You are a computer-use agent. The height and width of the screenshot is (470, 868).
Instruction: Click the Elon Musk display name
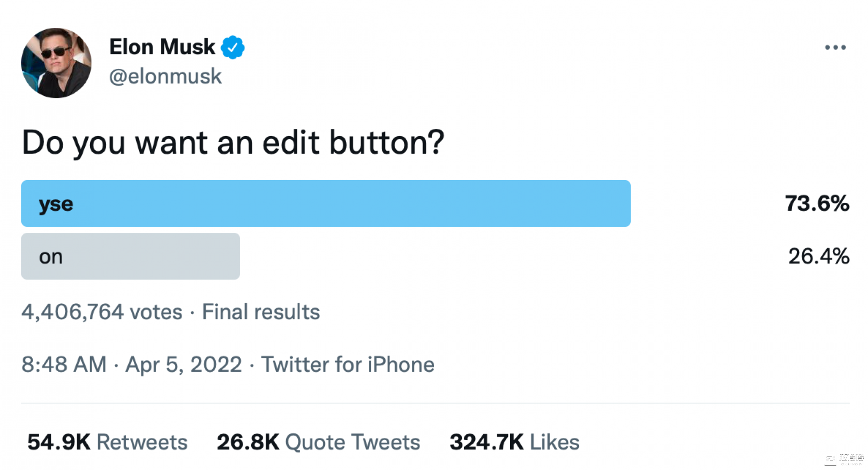(x=162, y=47)
